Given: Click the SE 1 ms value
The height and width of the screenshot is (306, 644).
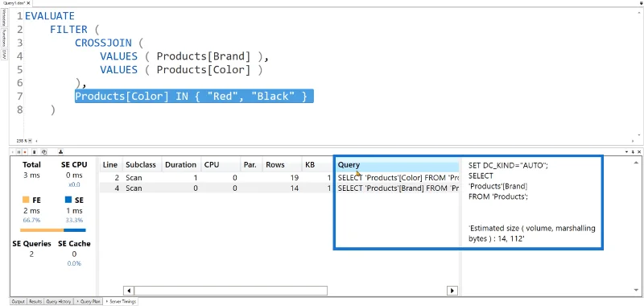Looking at the screenshot, I should tap(74, 211).
